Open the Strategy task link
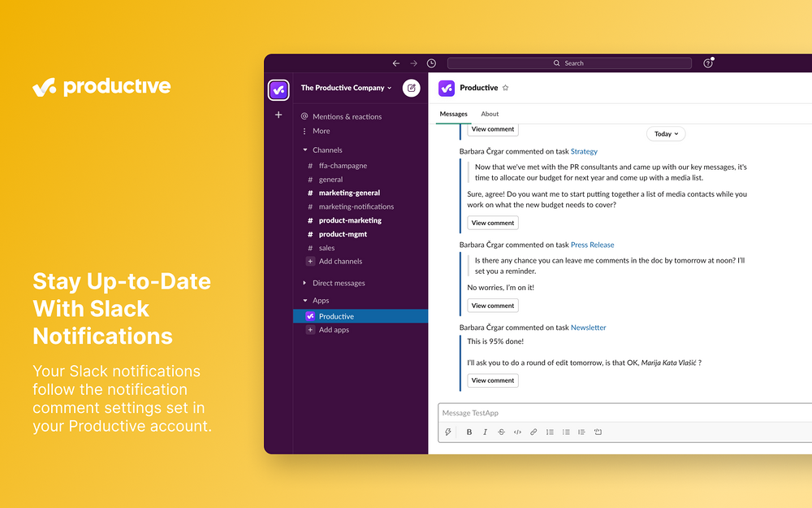Viewport: 812px width, 508px height. pyautogui.click(x=584, y=151)
